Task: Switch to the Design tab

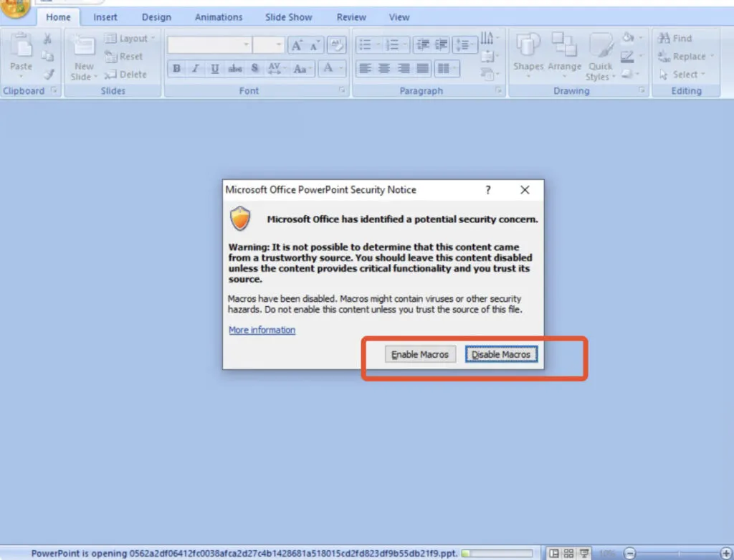Action: click(x=156, y=17)
